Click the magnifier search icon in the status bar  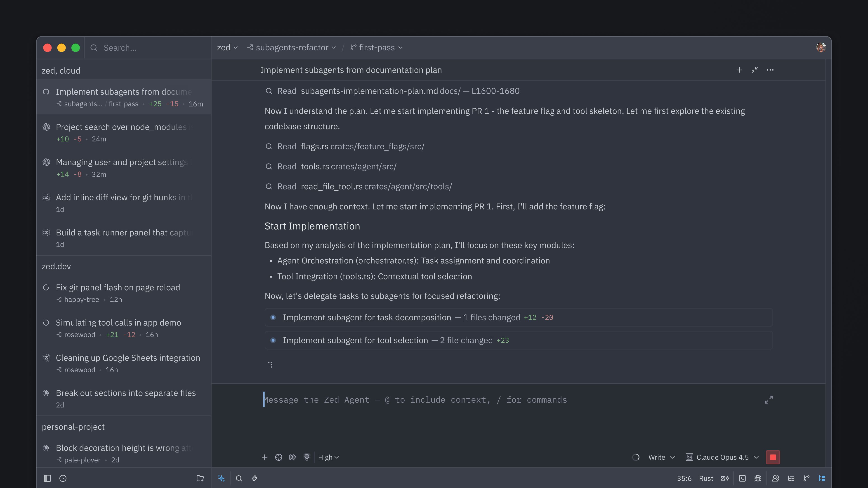(239, 478)
